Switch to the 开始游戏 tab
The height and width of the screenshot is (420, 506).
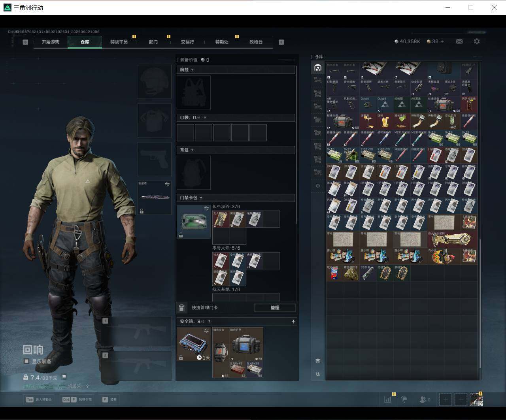click(51, 42)
